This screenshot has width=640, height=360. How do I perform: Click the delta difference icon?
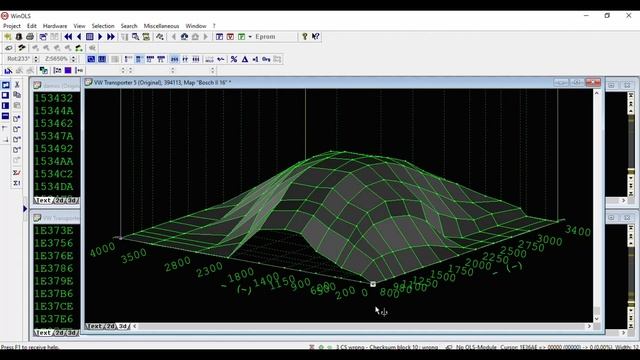coord(245,59)
